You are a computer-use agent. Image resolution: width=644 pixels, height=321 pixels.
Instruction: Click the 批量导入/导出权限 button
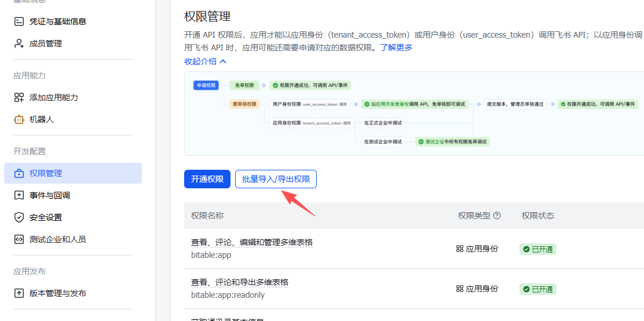coord(276,179)
